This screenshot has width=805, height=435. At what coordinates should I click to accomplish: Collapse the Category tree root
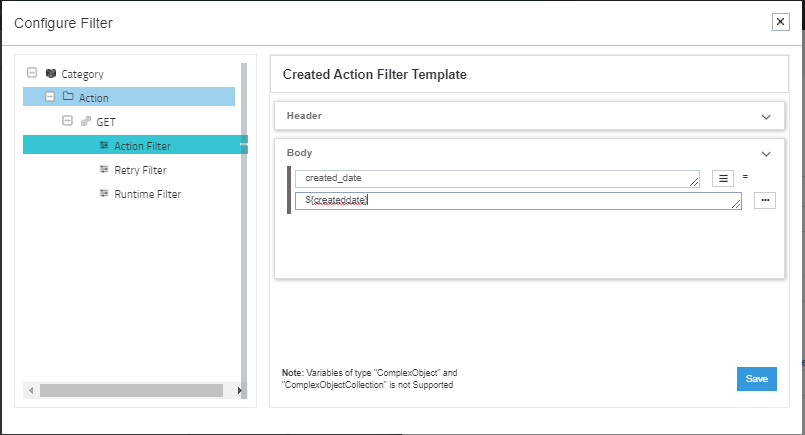click(32, 72)
